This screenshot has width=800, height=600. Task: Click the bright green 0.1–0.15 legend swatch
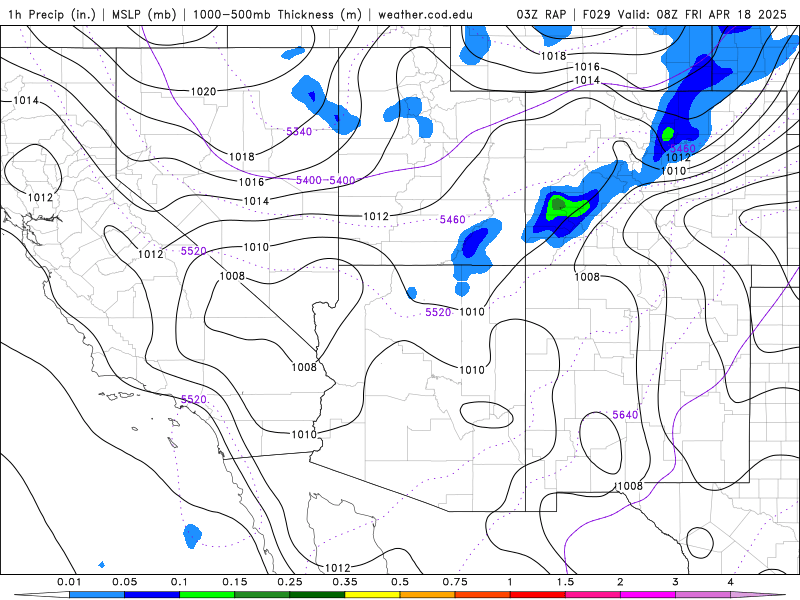pos(207,595)
